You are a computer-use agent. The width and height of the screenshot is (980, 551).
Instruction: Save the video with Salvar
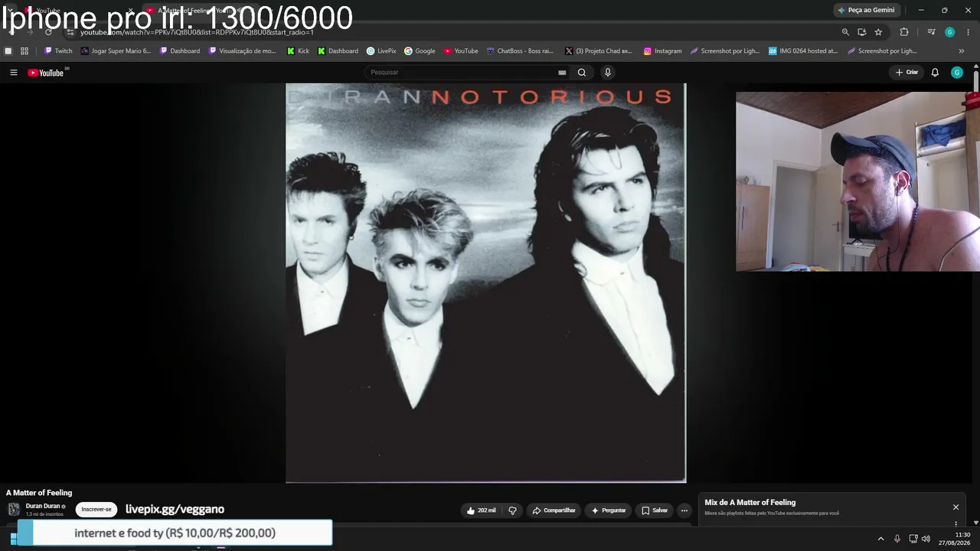click(x=655, y=510)
